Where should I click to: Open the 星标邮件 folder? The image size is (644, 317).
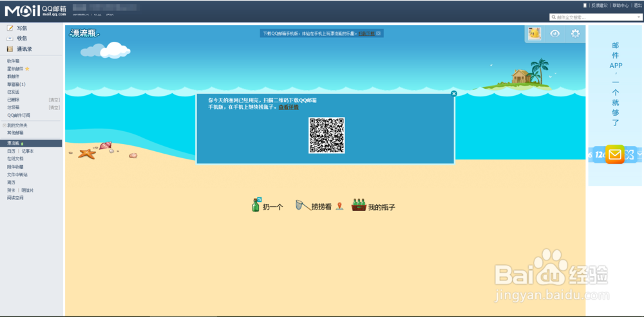(15, 69)
